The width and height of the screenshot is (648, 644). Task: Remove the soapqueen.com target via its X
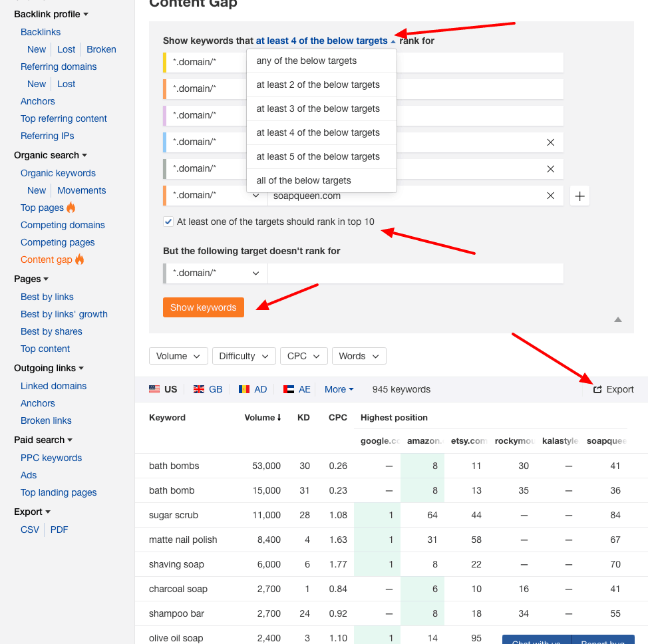pyautogui.click(x=551, y=196)
